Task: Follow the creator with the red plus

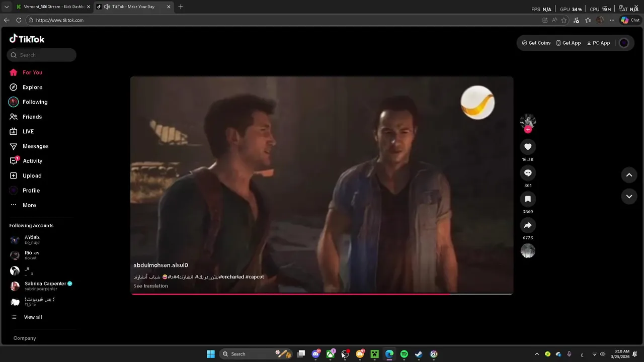Action: click(x=528, y=130)
